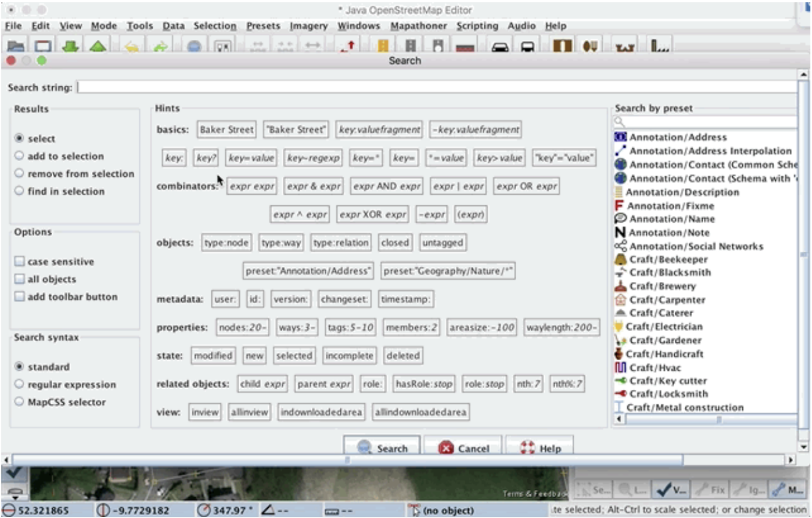Click the Craft/Beekeeper preset icon
The image size is (812, 518).
tap(620, 259)
